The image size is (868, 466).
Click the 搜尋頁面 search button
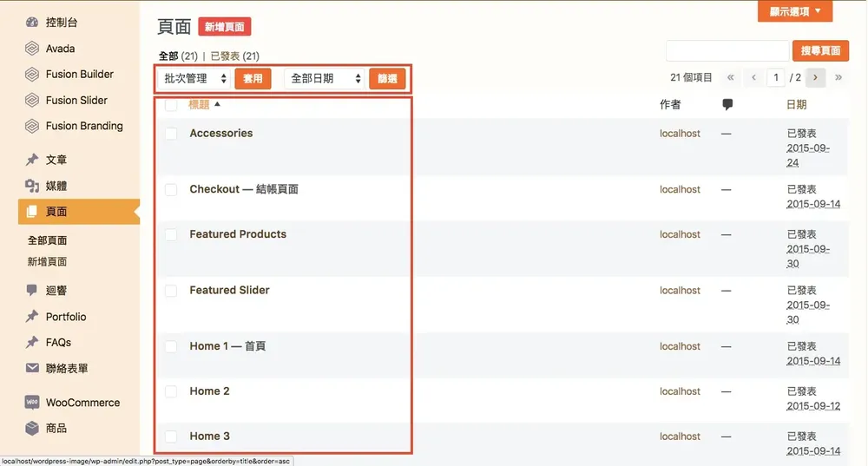(x=820, y=50)
